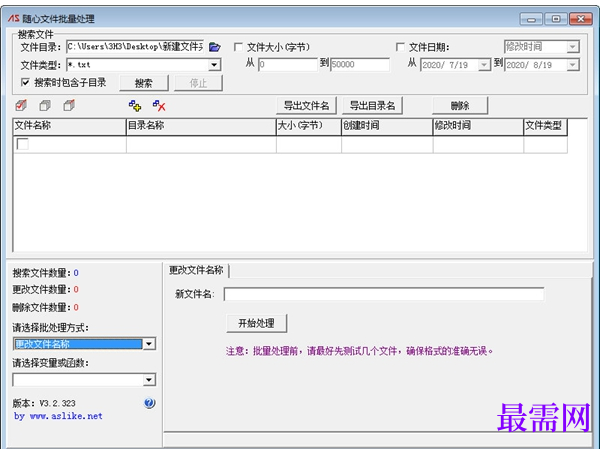Click the 搜索 button
Image resolution: width=609 pixels, height=449 pixels.
[x=144, y=83]
